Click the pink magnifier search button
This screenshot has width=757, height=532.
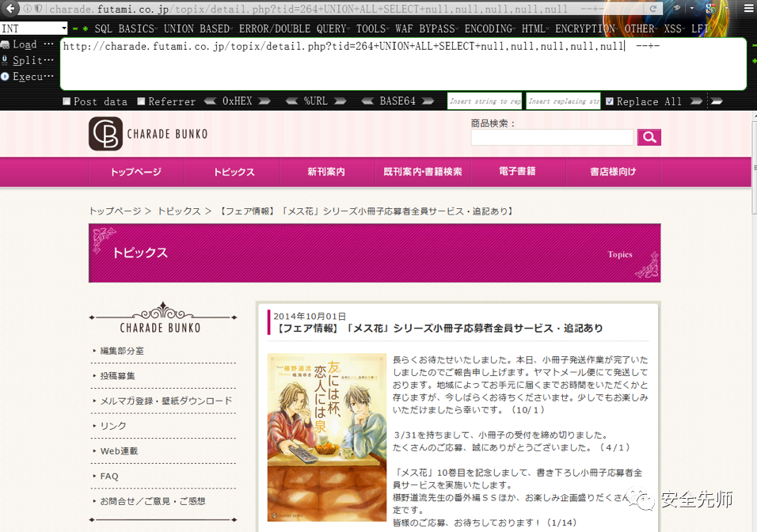649,137
